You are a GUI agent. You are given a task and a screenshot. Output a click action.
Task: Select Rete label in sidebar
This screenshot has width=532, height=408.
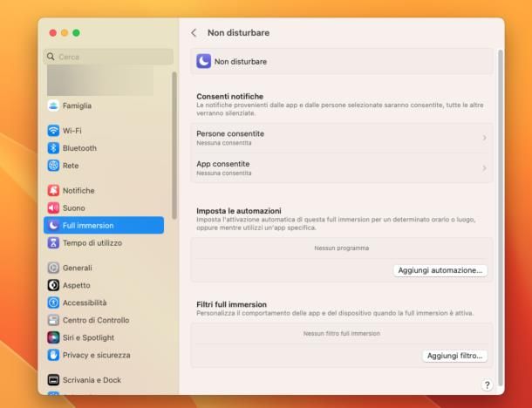coord(71,166)
